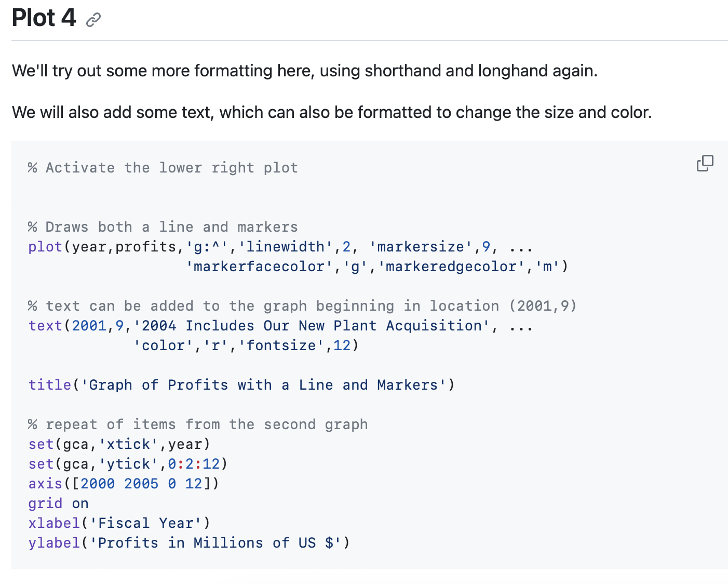Image resolution: width=728 pixels, height=584 pixels.
Task: Click the 'plot' function in the code
Action: click(45, 247)
